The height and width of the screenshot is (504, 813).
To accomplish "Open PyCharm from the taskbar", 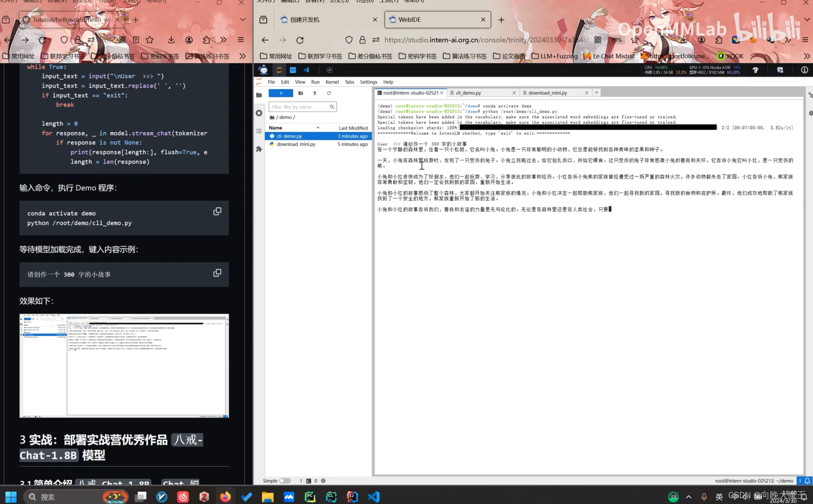I will click(310, 497).
